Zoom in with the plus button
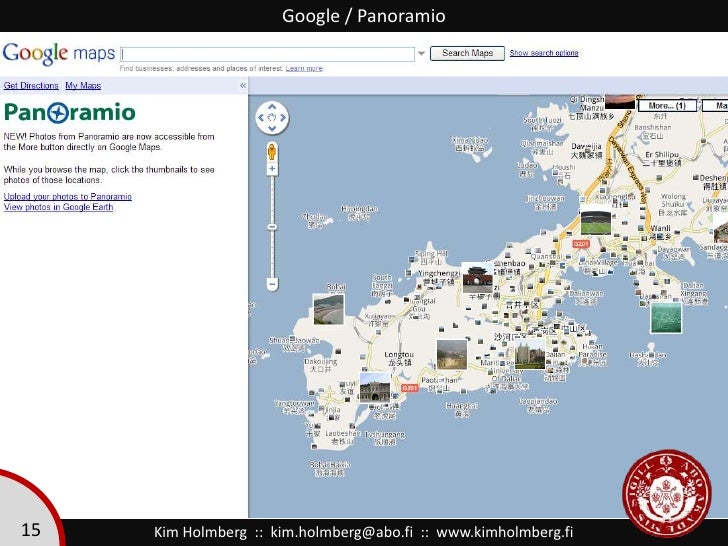The width and height of the screenshot is (728, 546). click(272, 169)
